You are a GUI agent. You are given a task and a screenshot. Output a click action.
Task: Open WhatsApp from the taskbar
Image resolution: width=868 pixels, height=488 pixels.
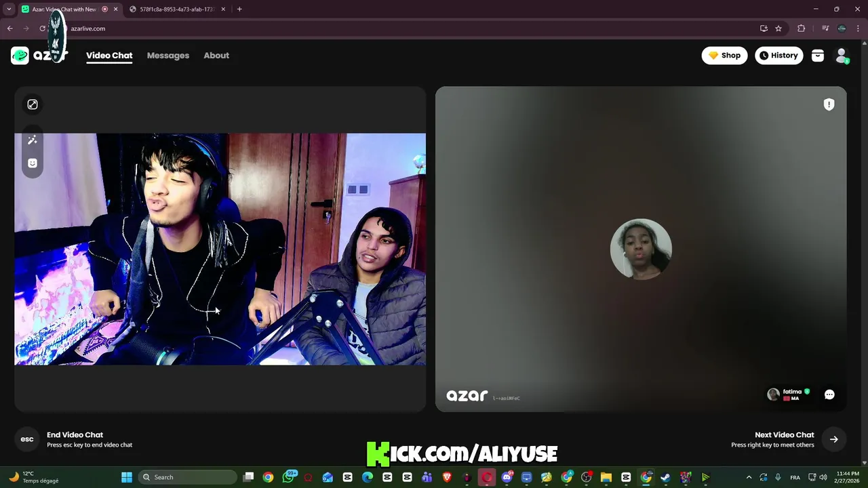(288, 477)
